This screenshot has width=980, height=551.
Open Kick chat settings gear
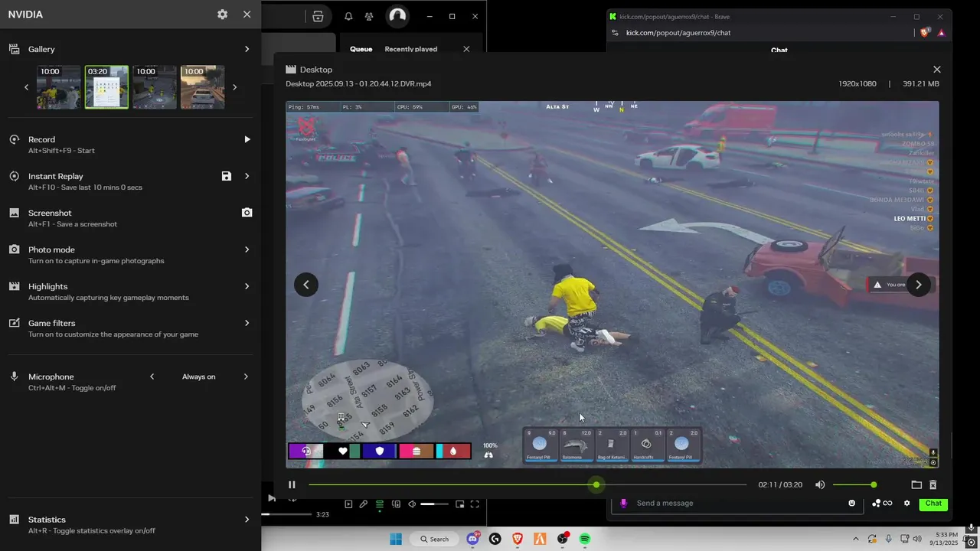(x=907, y=503)
